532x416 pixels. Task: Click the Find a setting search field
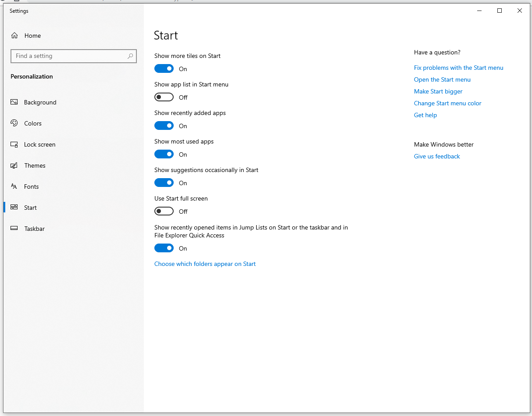tap(70, 56)
